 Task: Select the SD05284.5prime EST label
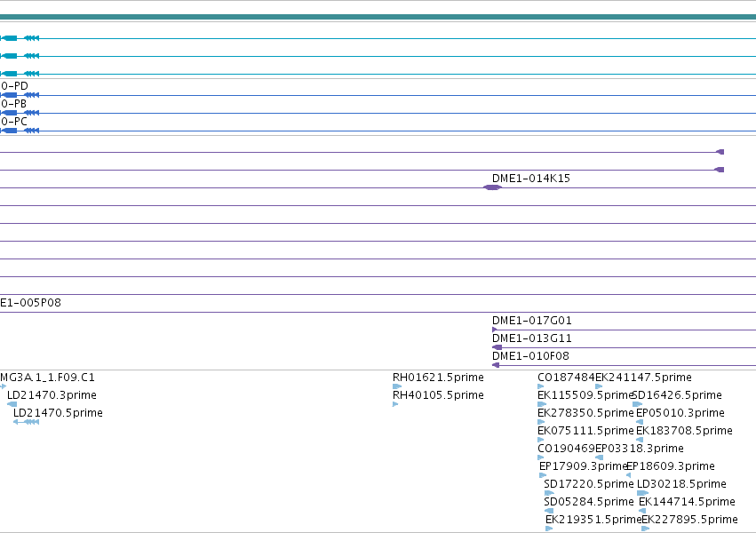589,502
